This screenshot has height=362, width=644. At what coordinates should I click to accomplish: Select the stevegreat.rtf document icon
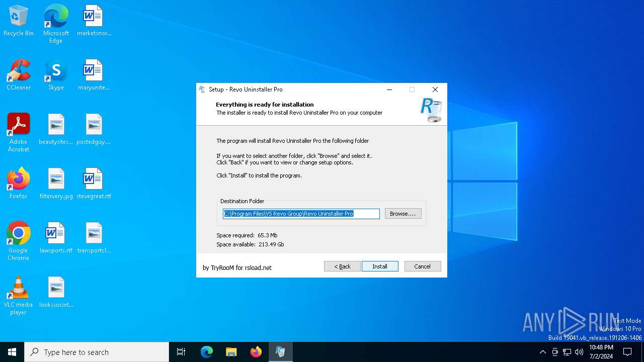click(94, 184)
